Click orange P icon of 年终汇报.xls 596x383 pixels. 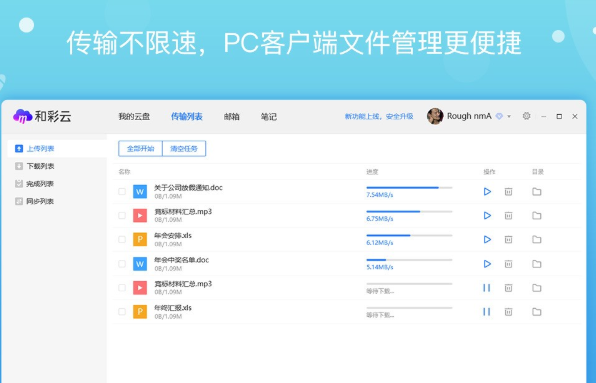140,312
